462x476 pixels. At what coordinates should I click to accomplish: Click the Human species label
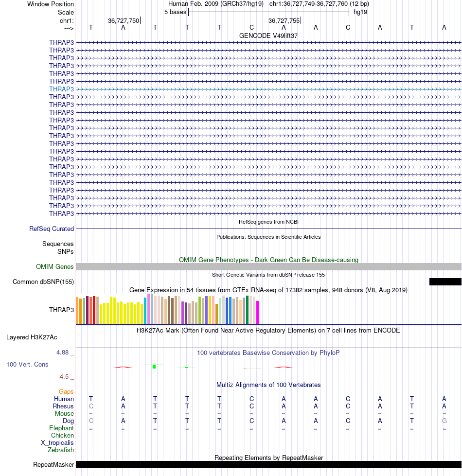pos(64,399)
